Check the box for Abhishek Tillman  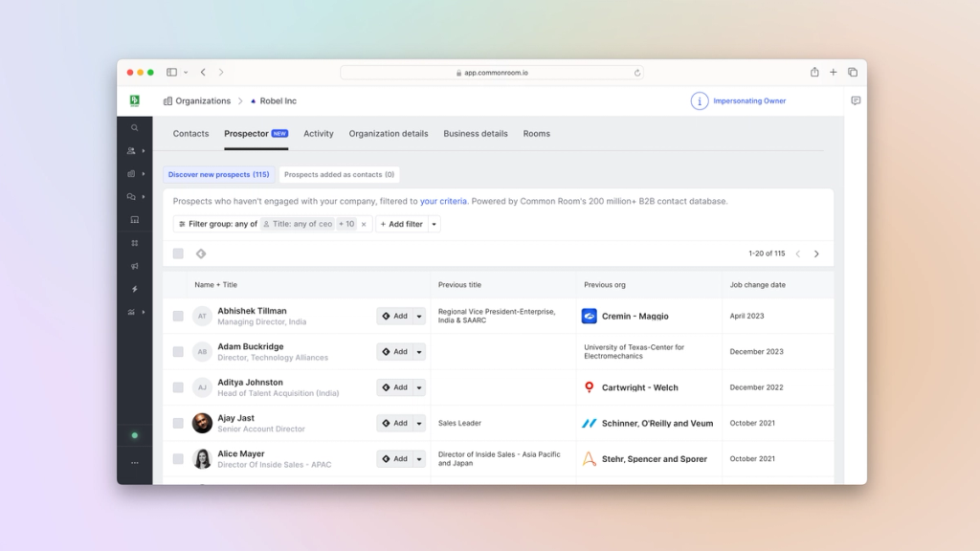pyautogui.click(x=178, y=316)
